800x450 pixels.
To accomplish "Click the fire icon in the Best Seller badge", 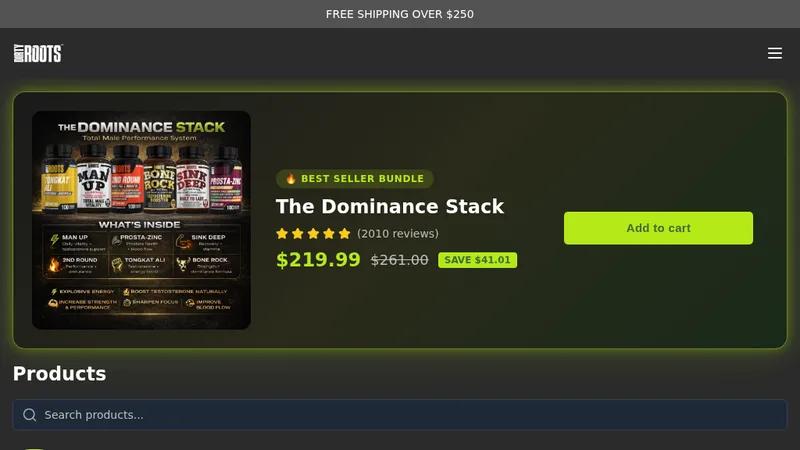I will 291,179.
